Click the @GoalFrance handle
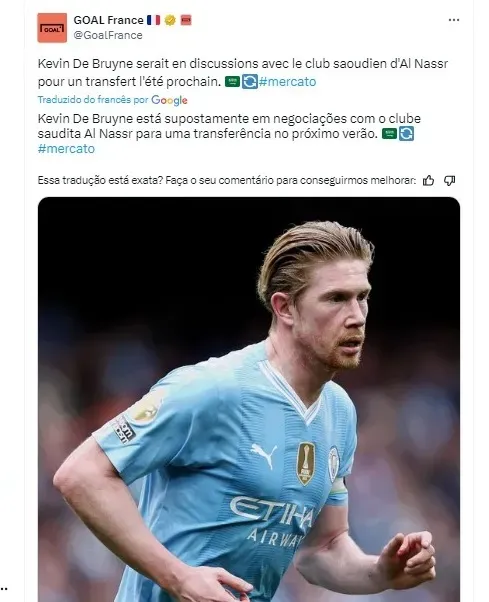 [x=108, y=35]
